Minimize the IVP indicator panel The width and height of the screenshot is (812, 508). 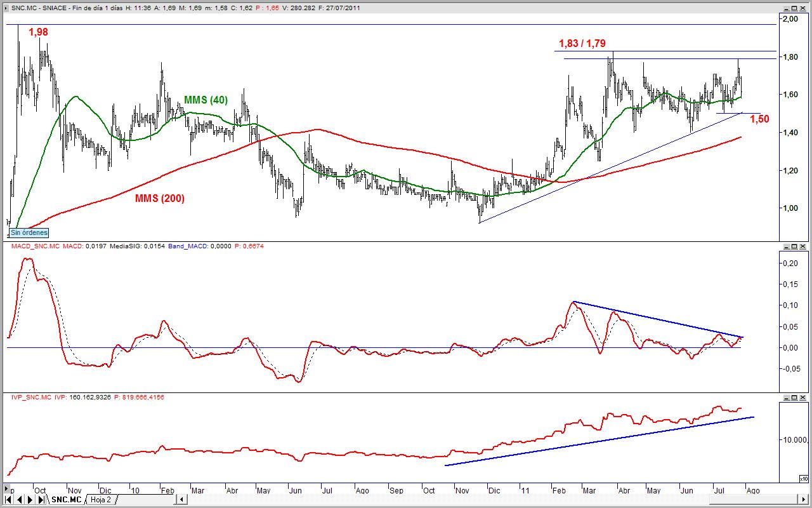click(x=787, y=398)
